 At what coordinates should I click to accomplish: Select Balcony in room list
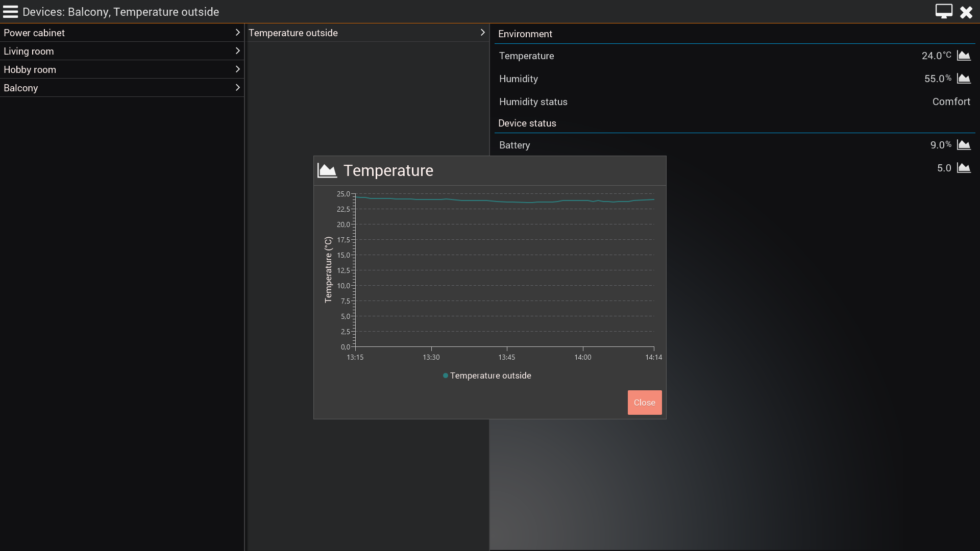pyautogui.click(x=21, y=88)
